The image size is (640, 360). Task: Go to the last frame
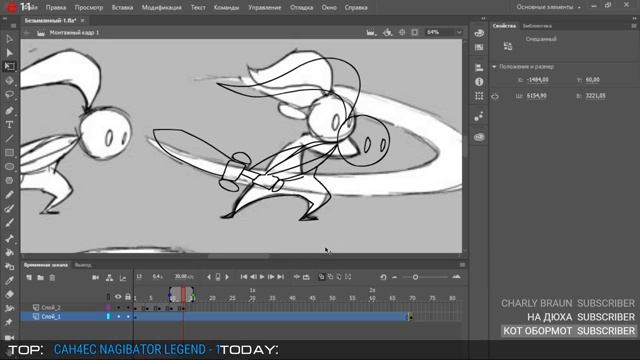pos(280,277)
